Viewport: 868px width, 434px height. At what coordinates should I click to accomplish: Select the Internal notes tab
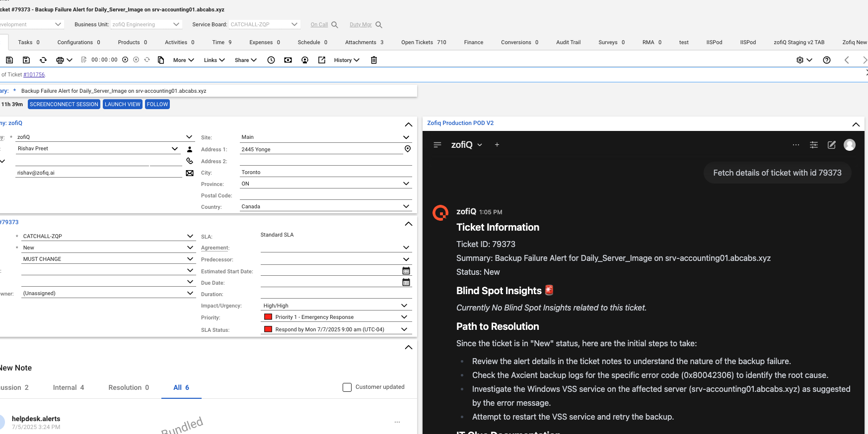point(69,388)
